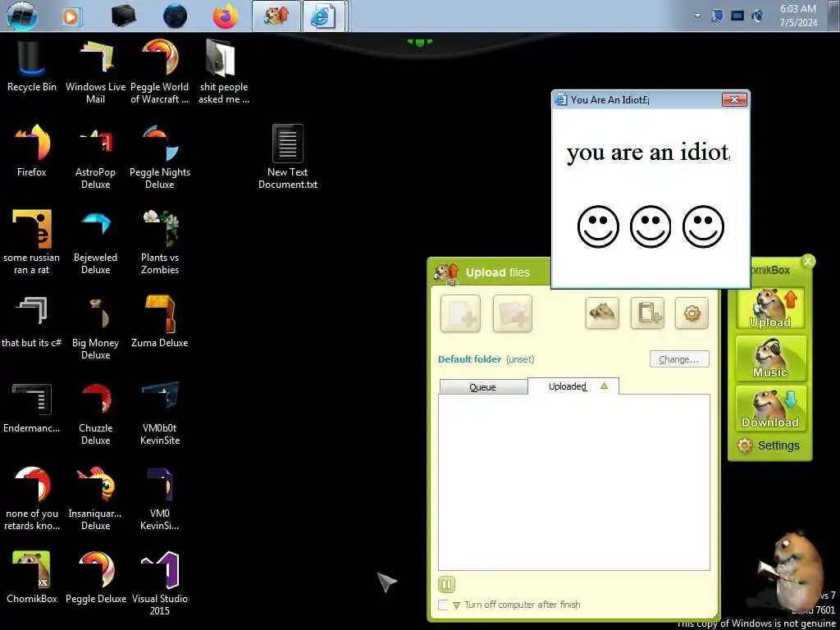Launch Firefox from the taskbar
Image resolution: width=840 pixels, height=630 pixels.
225,16
